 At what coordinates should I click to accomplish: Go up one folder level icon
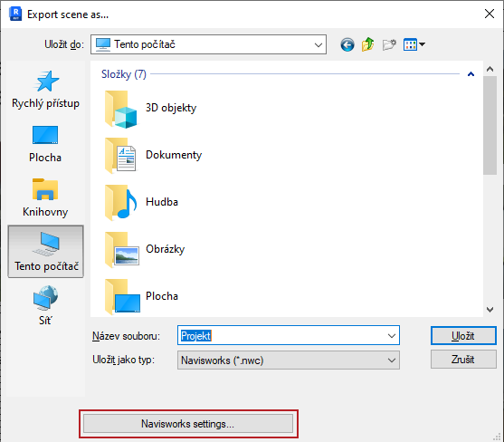coord(368,44)
